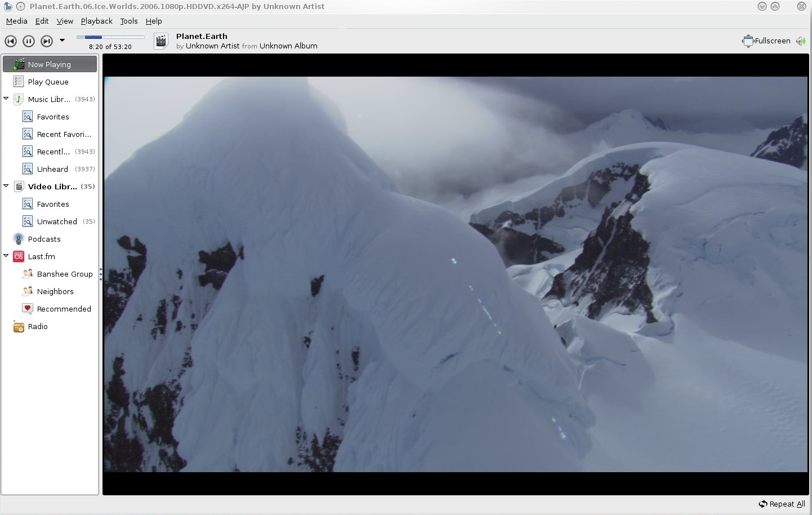Collapse the Last.fm tree

(6, 256)
